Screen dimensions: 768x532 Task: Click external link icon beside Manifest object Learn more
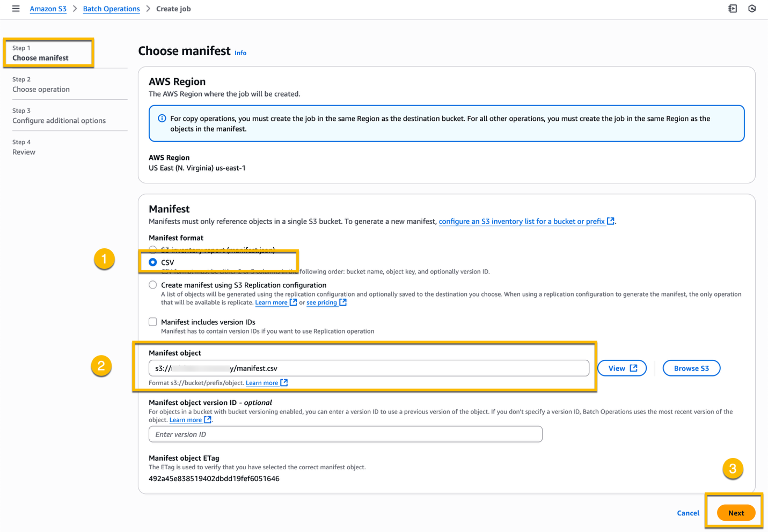pyautogui.click(x=283, y=382)
